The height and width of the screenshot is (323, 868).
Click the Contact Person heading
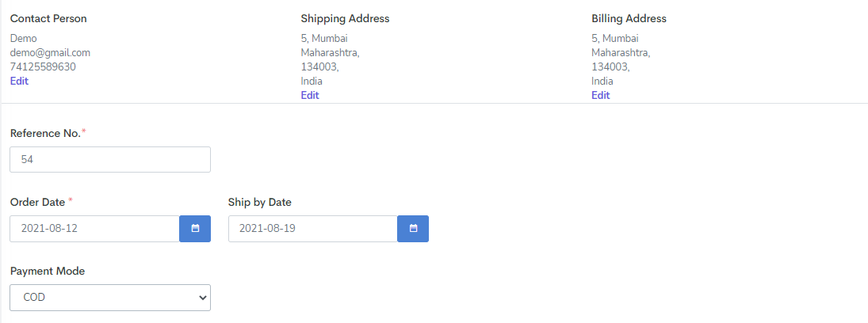click(x=48, y=18)
